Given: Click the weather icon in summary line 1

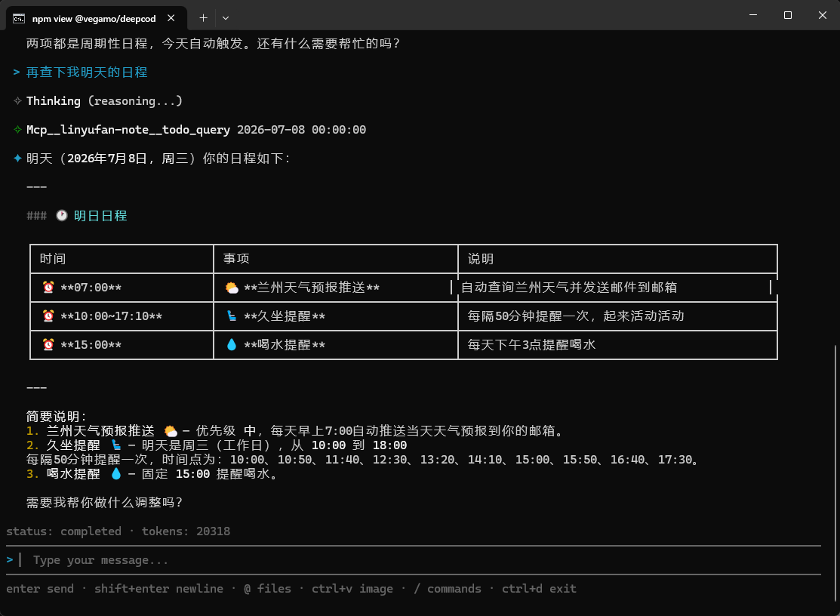Looking at the screenshot, I should coord(171,430).
